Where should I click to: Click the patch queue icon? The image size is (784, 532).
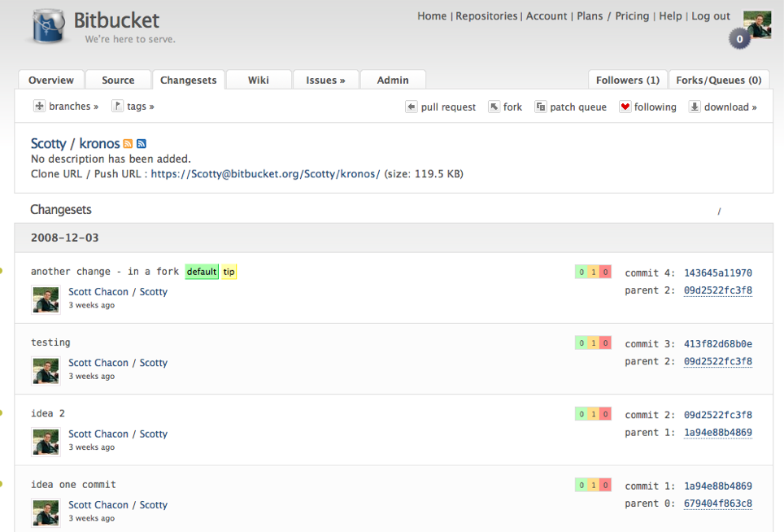[x=540, y=107]
